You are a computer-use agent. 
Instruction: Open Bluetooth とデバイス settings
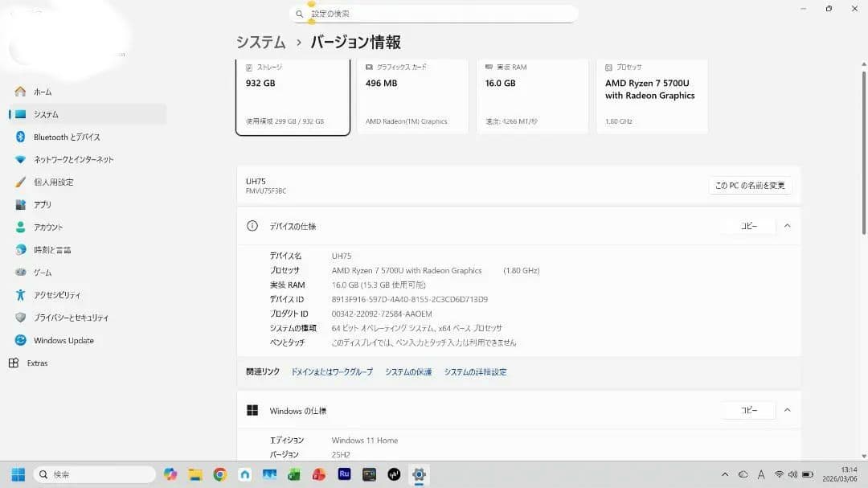click(88, 137)
